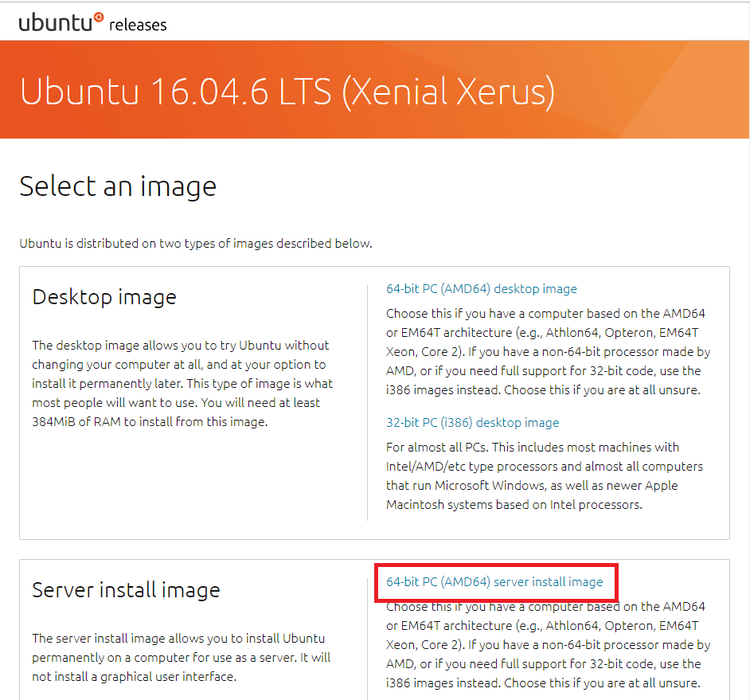Open the 64-bit PC (AMD64) desktop image link

click(x=481, y=289)
